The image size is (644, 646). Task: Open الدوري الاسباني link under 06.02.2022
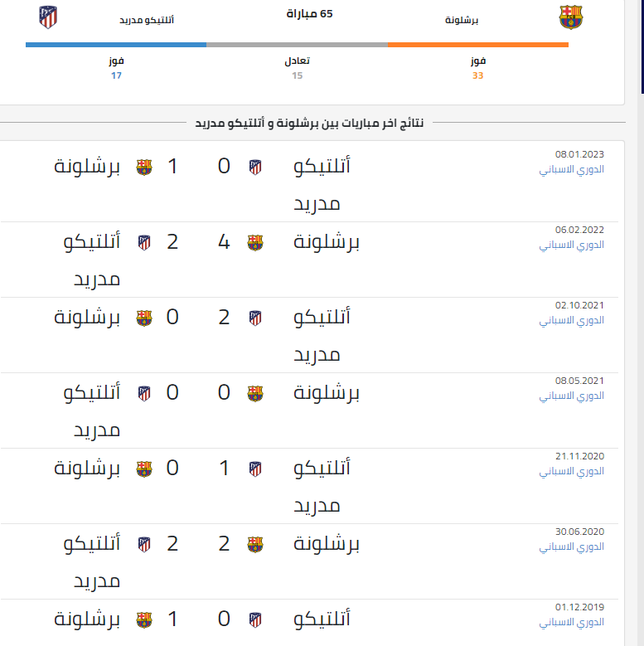[x=572, y=245]
